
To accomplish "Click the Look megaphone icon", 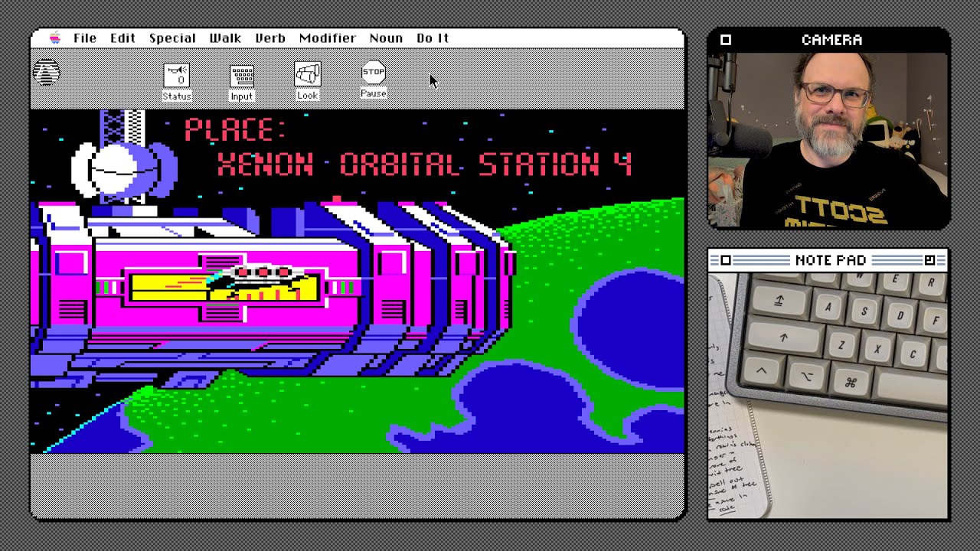I will click(308, 81).
